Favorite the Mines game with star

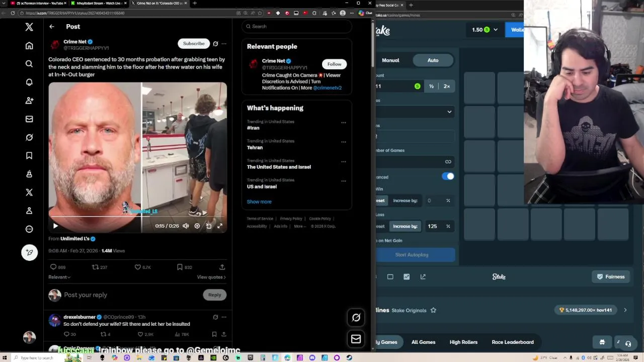point(433,310)
